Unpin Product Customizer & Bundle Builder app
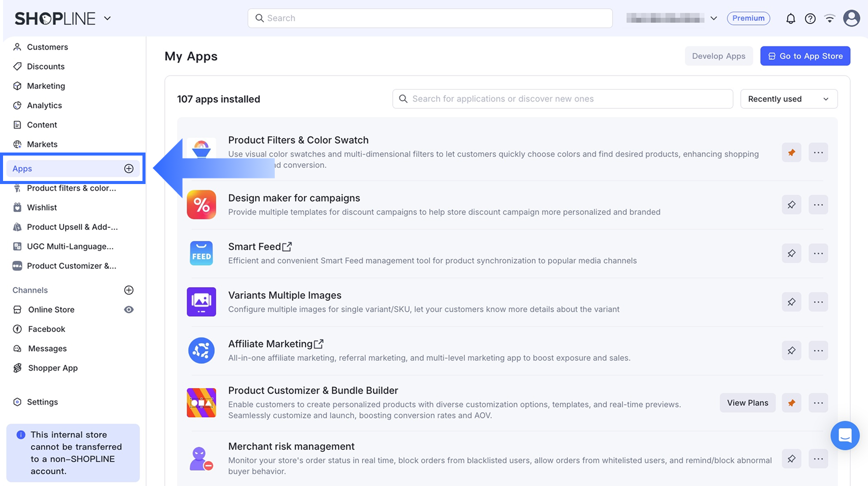Screen dimensions: 868x486 pyautogui.click(x=792, y=403)
